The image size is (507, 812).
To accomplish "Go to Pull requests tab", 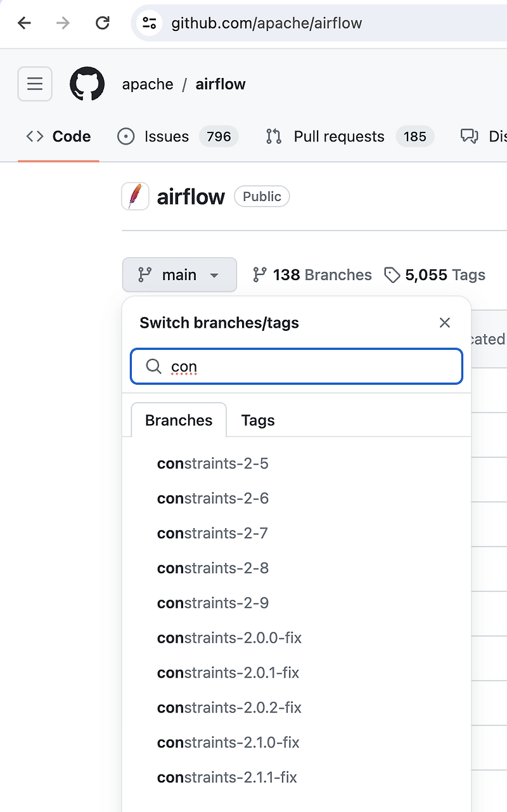I will point(338,136).
